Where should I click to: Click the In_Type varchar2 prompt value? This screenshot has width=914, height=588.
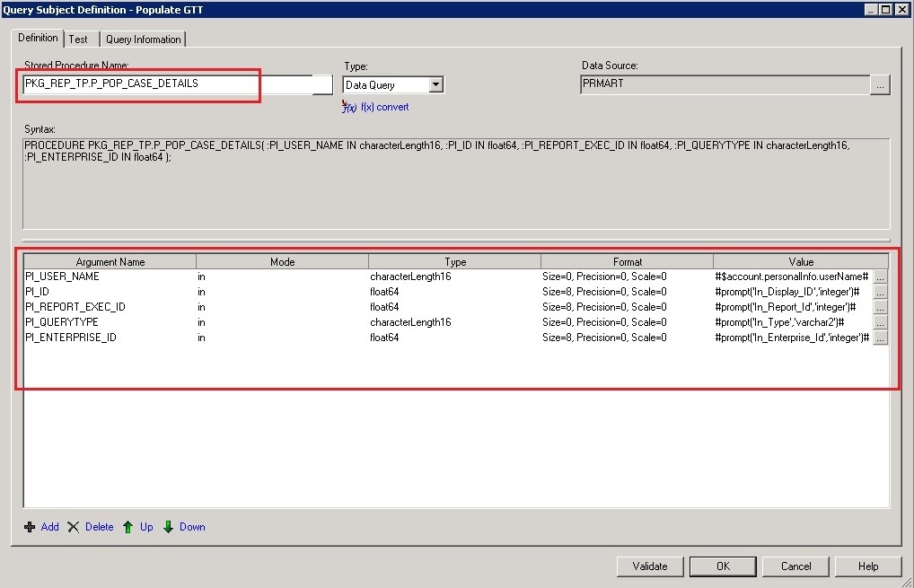tap(779, 322)
